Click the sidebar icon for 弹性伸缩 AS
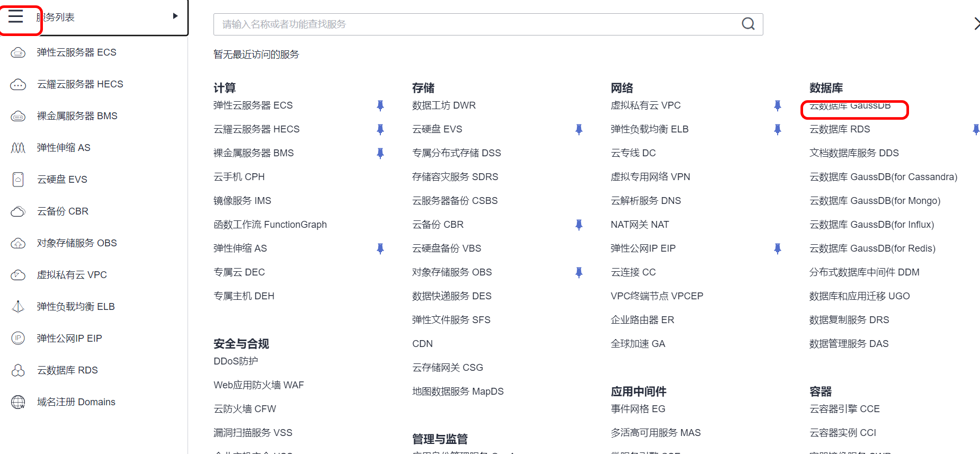 pos(18,148)
